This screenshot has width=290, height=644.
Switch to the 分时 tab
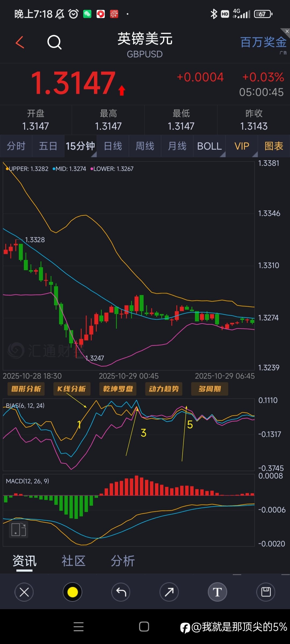click(x=16, y=146)
